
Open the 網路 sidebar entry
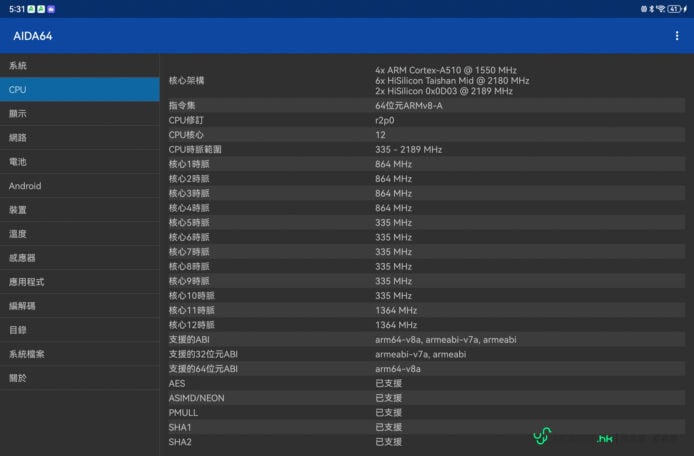click(x=79, y=137)
